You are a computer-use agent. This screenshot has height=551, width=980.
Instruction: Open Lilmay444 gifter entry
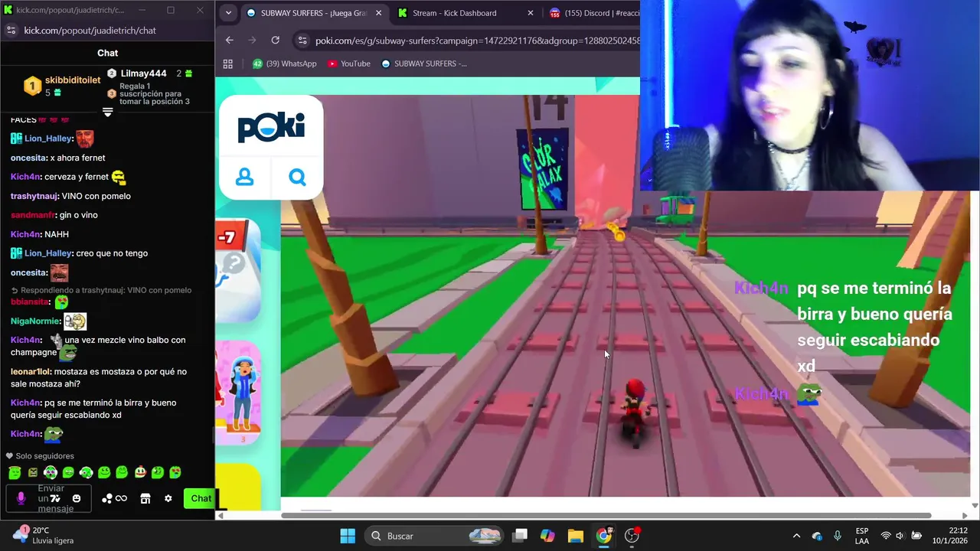point(149,73)
